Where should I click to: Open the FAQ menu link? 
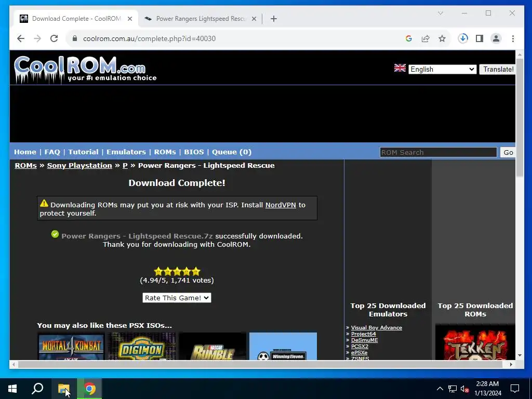52,152
